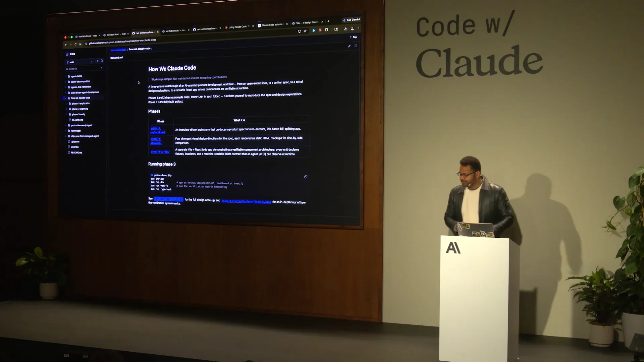Click the Go to file search field

84,69
